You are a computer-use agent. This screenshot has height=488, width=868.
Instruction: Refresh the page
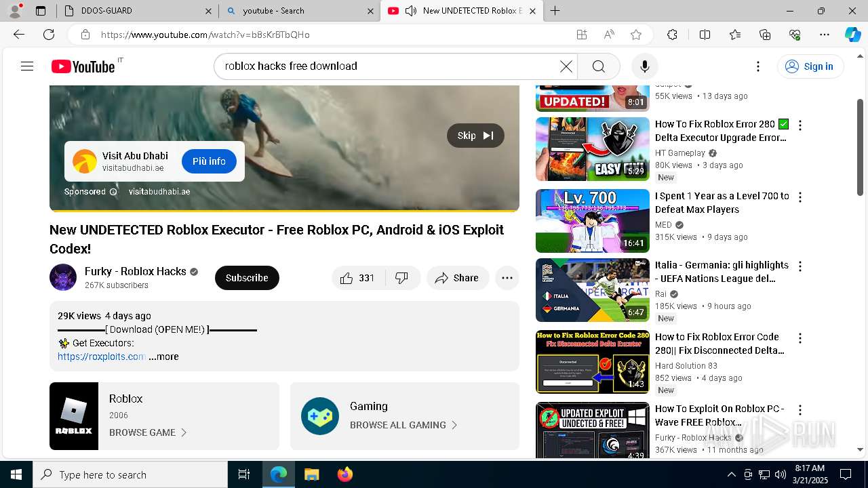point(49,35)
